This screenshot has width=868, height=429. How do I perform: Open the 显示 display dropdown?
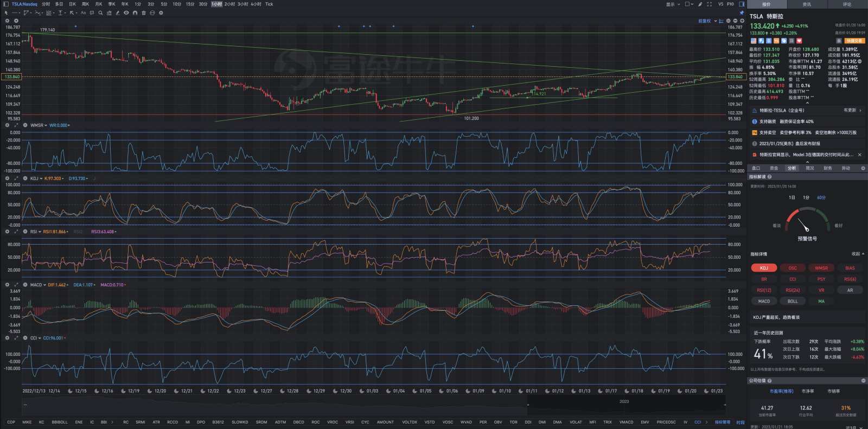pyautogui.click(x=673, y=4)
